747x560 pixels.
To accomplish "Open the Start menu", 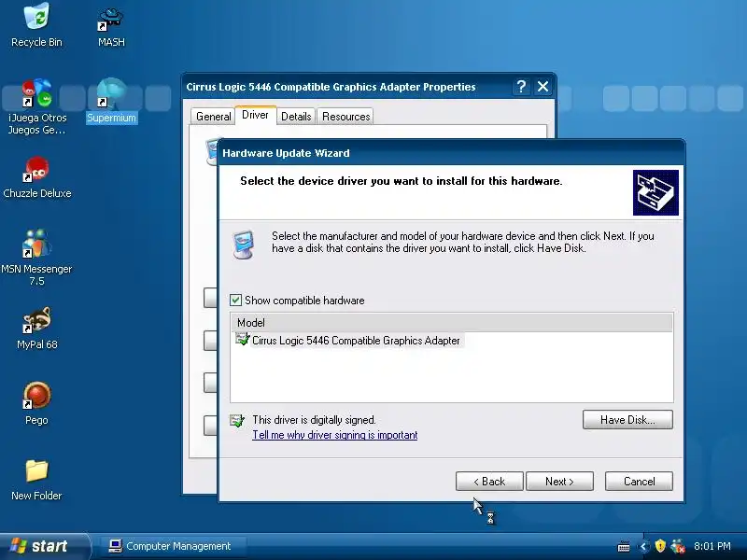I will click(44, 546).
